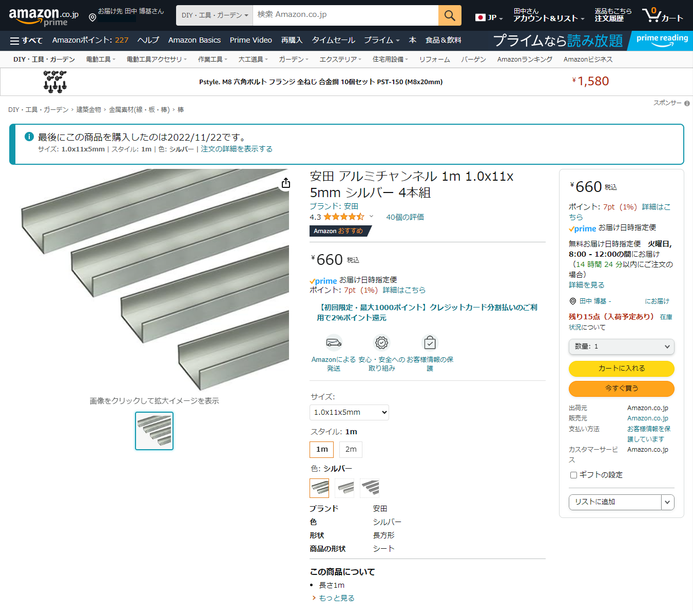Open the Prime Video nav item
Viewport: 693px width, 616px height.
[251, 40]
